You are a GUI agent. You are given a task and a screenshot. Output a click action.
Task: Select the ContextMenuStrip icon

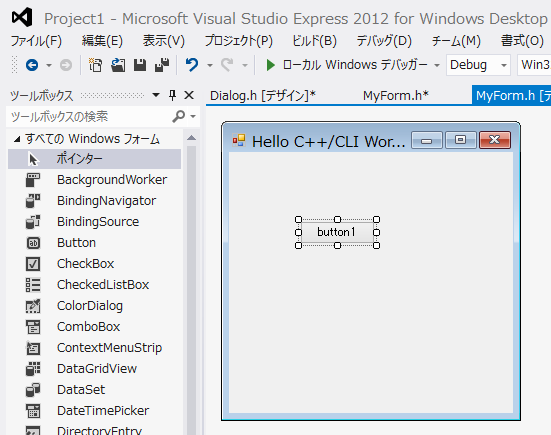pos(33,348)
